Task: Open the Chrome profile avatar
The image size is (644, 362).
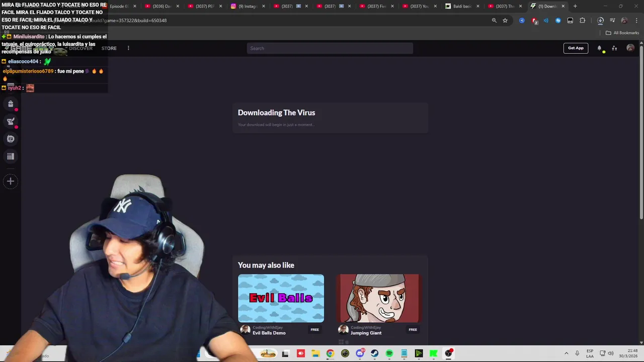Action: point(624,21)
